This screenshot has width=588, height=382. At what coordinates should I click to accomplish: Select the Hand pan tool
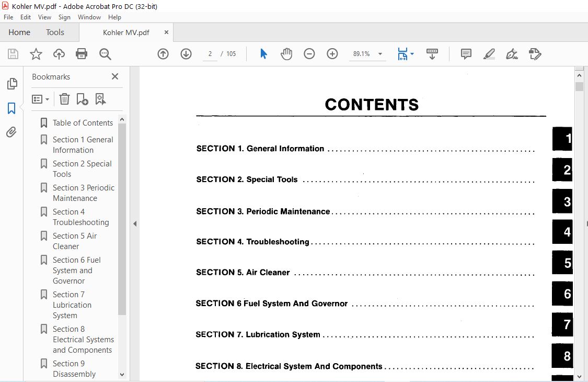click(286, 54)
